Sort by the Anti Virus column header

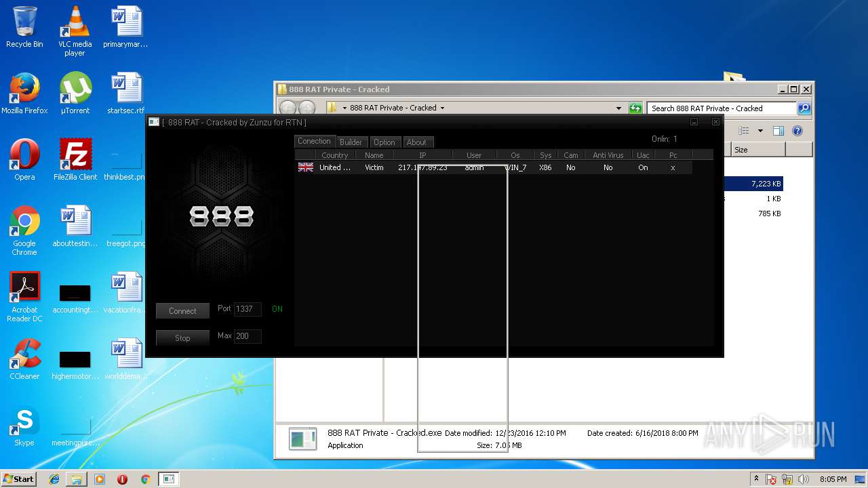coord(608,155)
